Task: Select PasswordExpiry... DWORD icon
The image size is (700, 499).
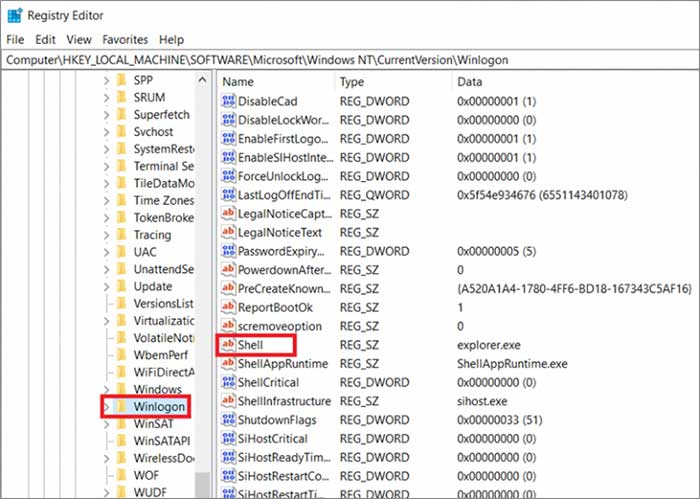Action: [x=228, y=251]
